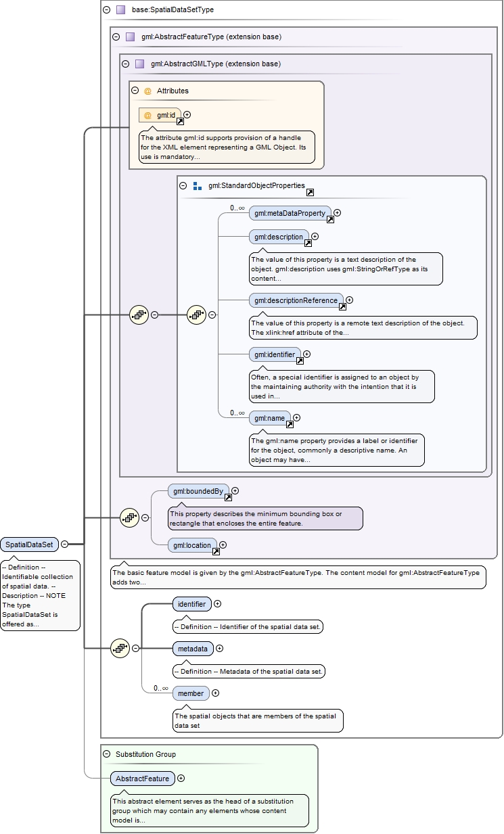
Task: Select the gml:name element node
Action: coord(270,418)
